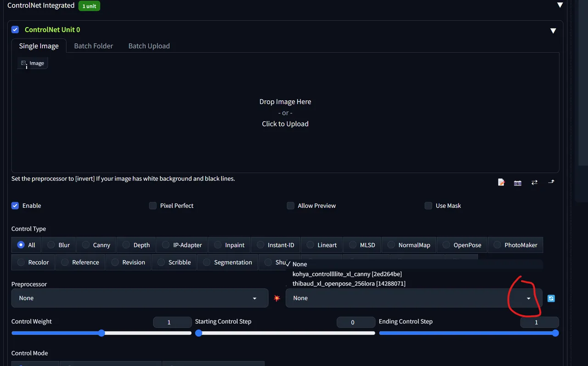This screenshot has width=588, height=366.
Task: Collapse the ControlNet Integrated section arrow
Action: tap(560, 5)
